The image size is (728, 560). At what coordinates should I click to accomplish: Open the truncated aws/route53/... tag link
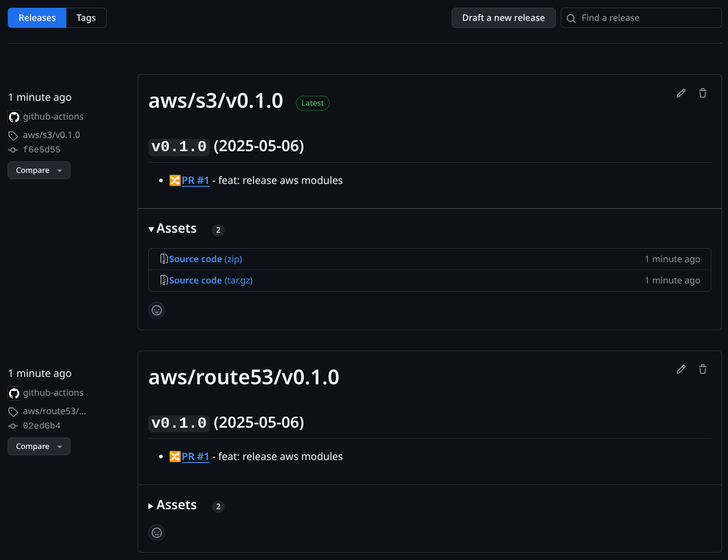[55, 411]
